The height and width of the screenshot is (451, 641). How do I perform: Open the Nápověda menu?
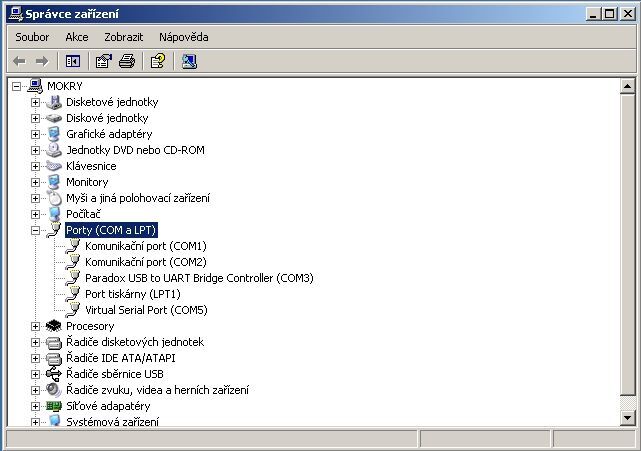pos(183,37)
